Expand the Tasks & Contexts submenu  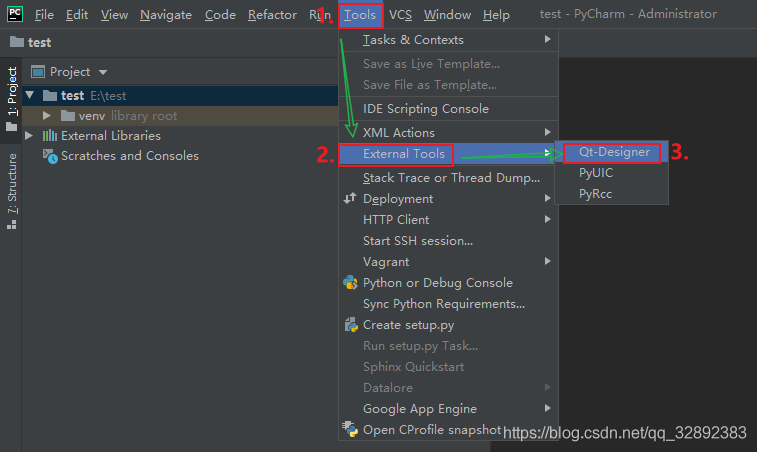(413, 40)
